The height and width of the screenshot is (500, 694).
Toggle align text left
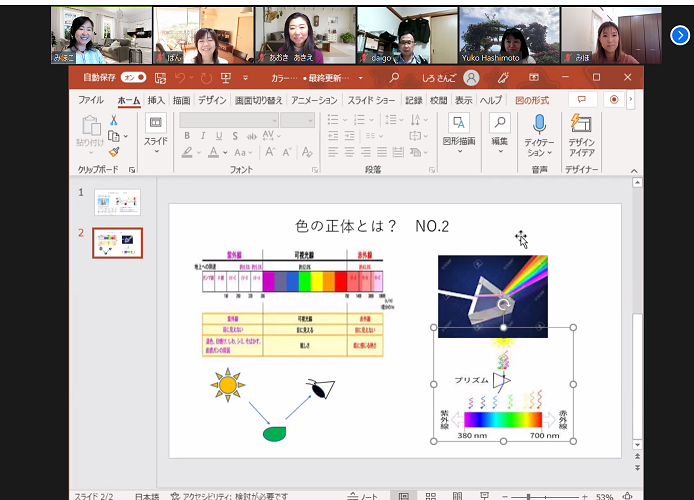tap(333, 152)
